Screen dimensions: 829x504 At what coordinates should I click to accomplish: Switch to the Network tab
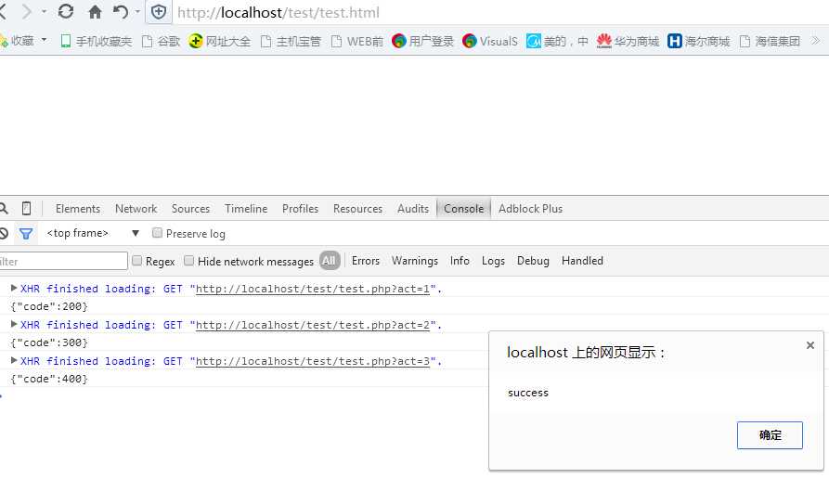136,208
